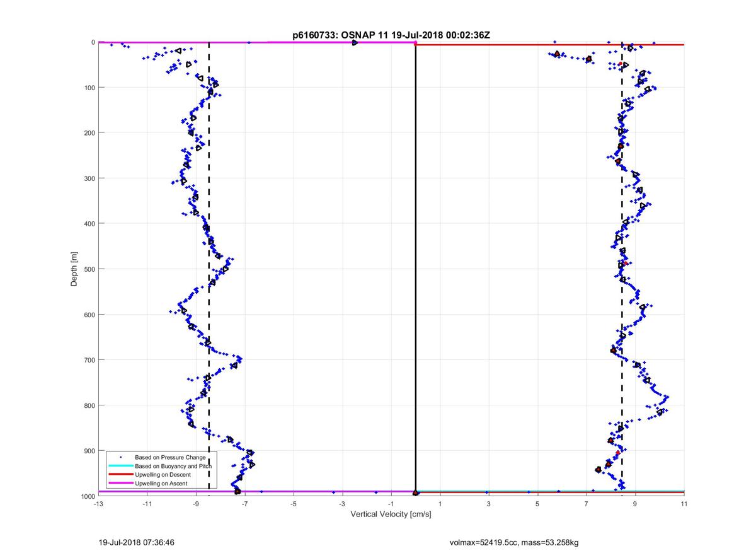The height and width of the screenshot is (558, 756).
Task: Click the magenta line sample in legend
Action: point(120,483)
